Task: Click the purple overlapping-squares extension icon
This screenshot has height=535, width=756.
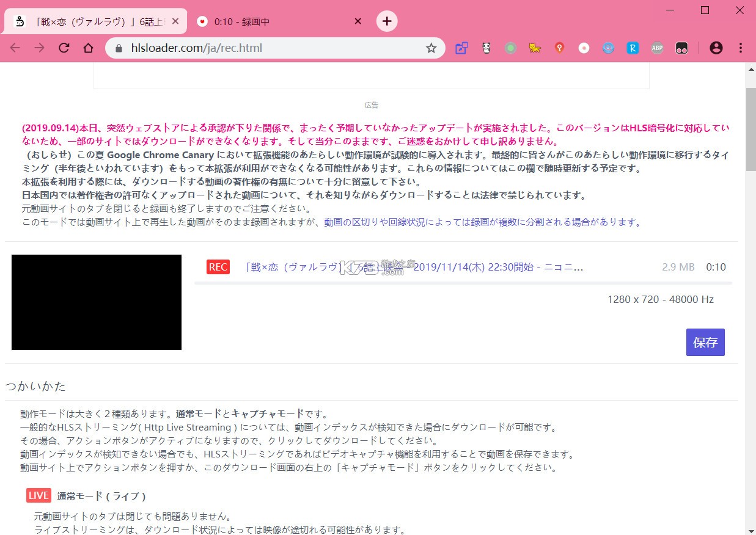Action: [x=461, y=48]
